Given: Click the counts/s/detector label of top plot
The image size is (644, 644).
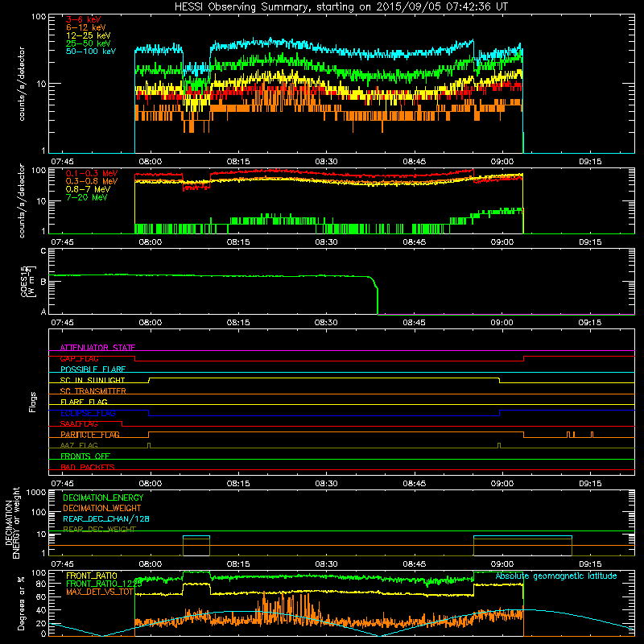Looking at the screenshot, I should (x=22, y=84).
